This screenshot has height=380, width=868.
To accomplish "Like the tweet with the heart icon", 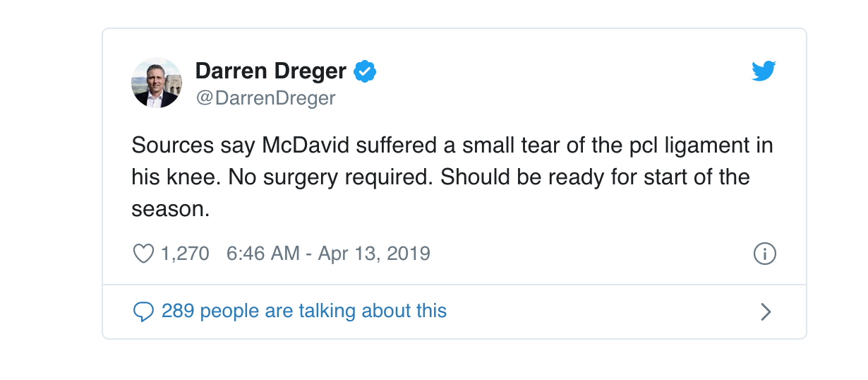I will coord(143,254).
